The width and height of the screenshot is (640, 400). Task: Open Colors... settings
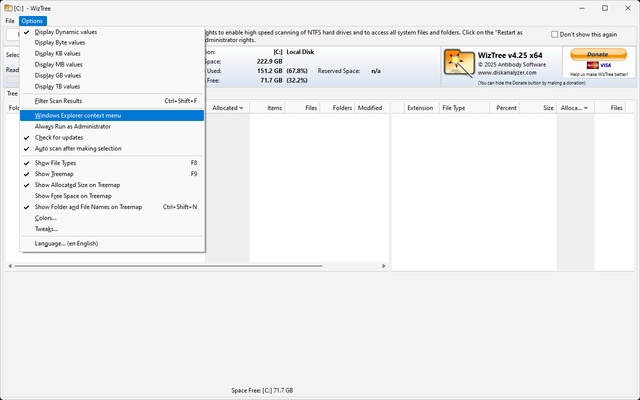(112, 218)
